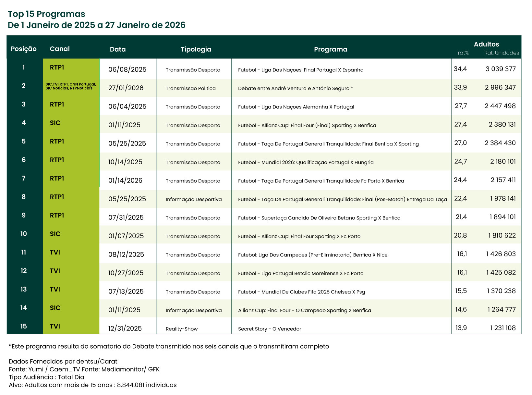Screen dimensions: 532x395
Task: Click the Tipologia column header
Action: 196,49
